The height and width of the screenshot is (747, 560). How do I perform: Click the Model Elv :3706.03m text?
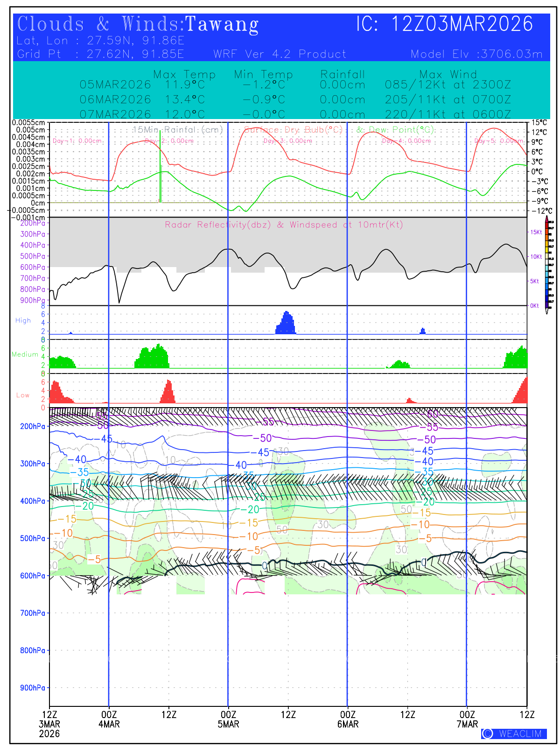coord(476,54)
